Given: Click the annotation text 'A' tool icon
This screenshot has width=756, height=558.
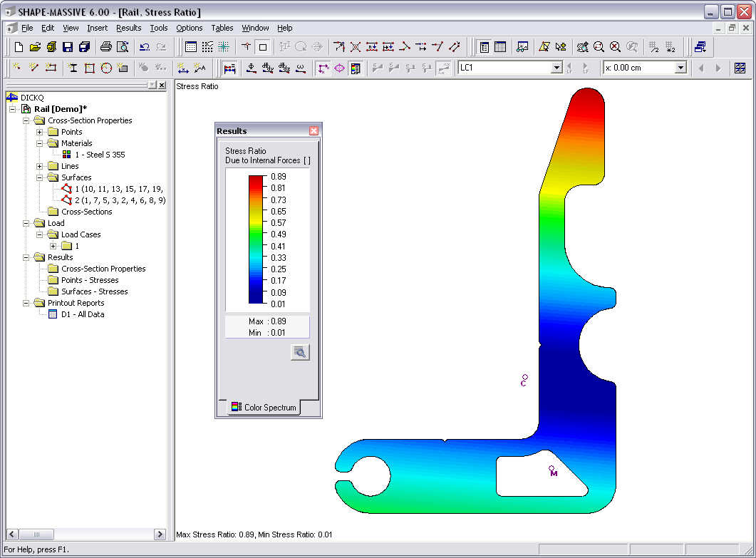Looking at the screenshot, I should (x=200, y=68).
